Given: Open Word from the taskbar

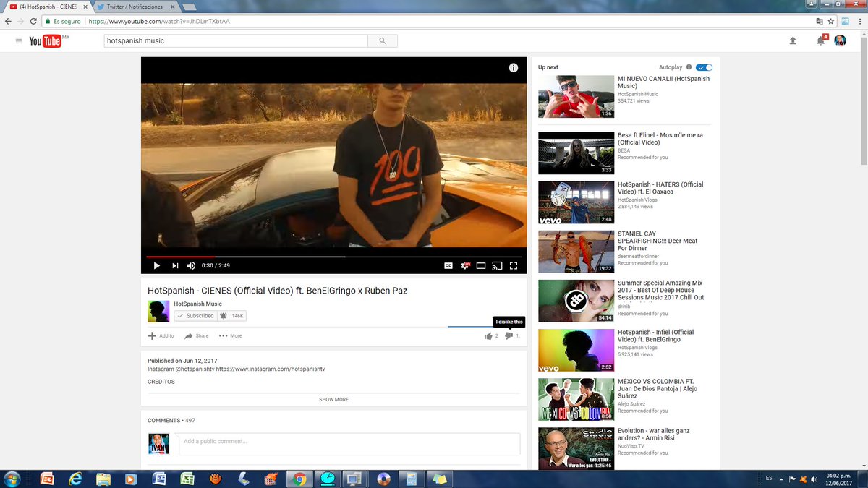Looking at the screenshot, I should (x=159, y=479).
